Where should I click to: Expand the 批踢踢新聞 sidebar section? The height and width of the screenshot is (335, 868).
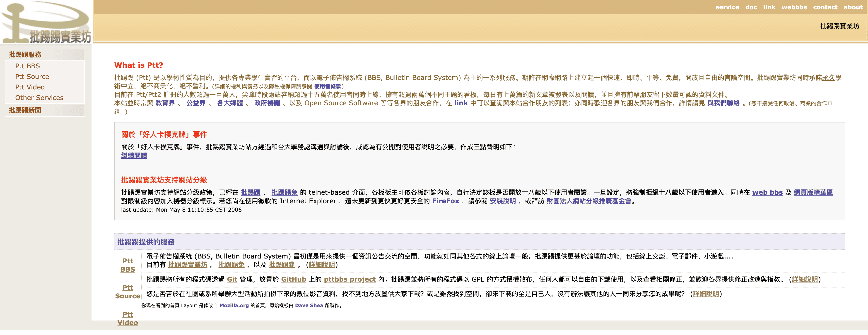25,110
